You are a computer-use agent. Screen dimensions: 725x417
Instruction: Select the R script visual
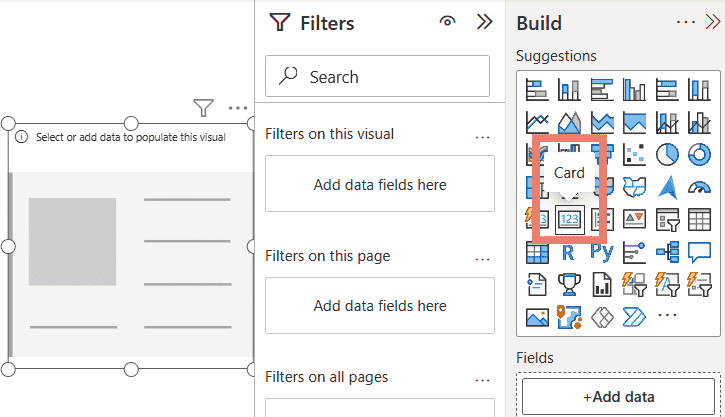point(568,252)
